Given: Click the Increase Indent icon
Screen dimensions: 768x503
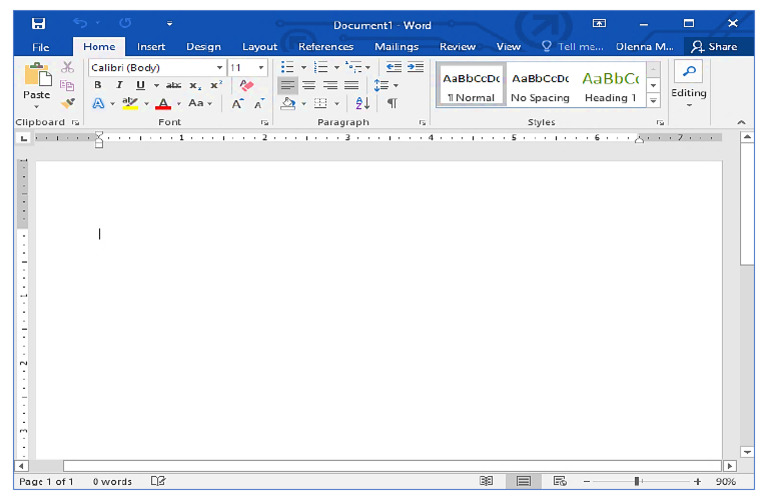Looking at the screenshot, I should pos(414,68).
